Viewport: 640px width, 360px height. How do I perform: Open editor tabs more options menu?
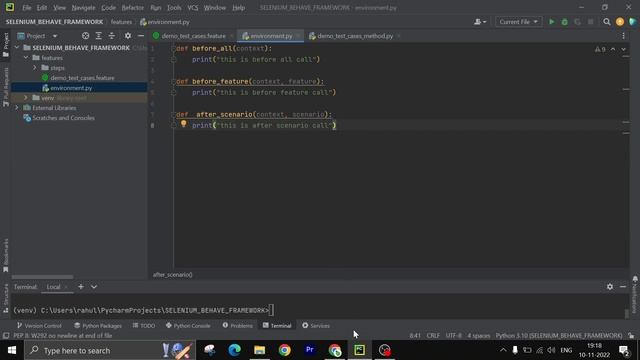pos(623,36)
